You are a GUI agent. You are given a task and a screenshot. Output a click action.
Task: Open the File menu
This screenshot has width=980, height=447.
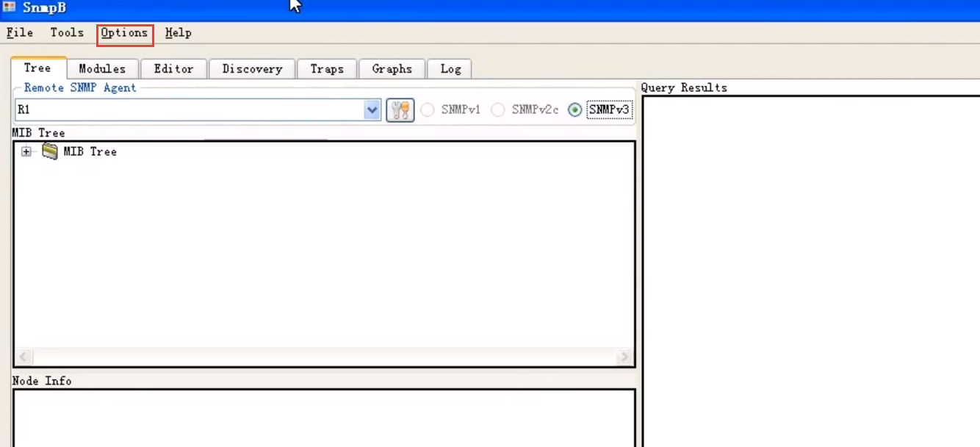(18, 32)
